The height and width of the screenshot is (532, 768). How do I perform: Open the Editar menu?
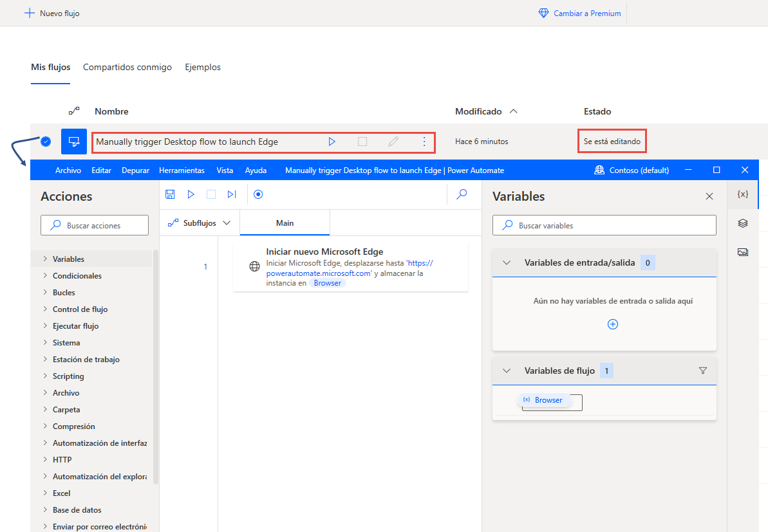tap(101, 170)
